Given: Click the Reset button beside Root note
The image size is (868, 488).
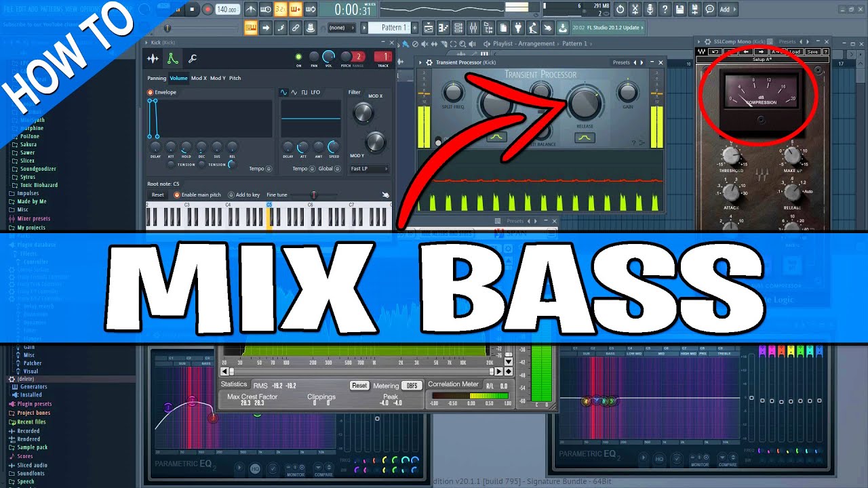Looking at the screenshot, I should pyautogui.click(x=157, y=195).
